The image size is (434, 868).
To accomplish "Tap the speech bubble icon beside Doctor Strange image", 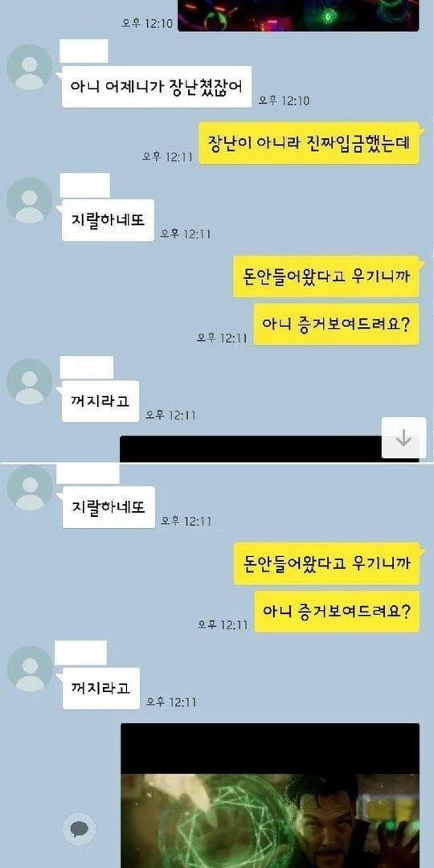I will tap(79, 829).
